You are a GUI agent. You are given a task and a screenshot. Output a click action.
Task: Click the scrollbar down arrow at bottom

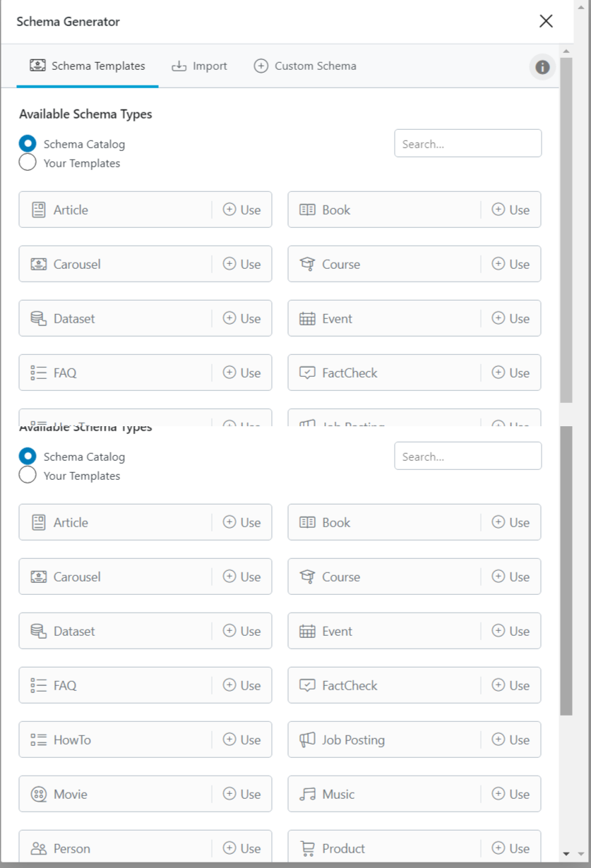point(566,854)
